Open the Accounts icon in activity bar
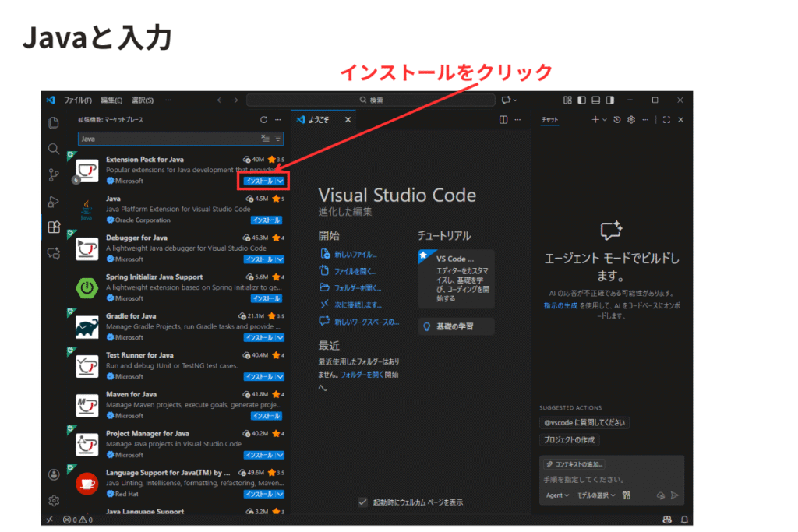The image size is (798, 532). pos(54,474)
